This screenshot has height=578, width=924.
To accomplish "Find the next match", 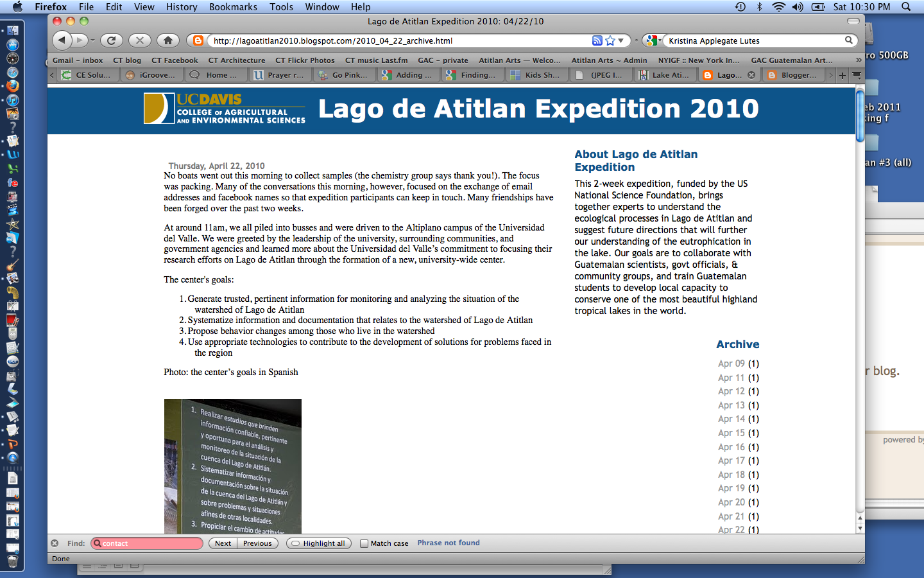I will click(223, 543).
